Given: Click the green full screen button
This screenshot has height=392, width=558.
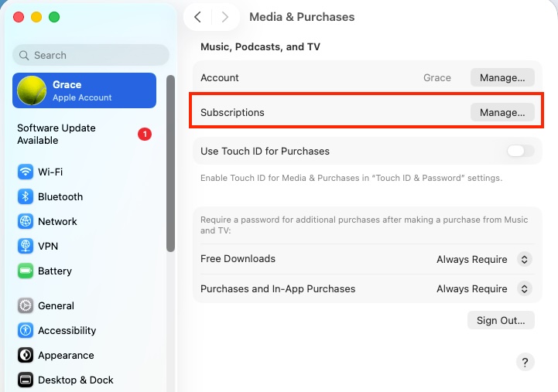Looking at the screenshot, I should [x=54, y=17].
